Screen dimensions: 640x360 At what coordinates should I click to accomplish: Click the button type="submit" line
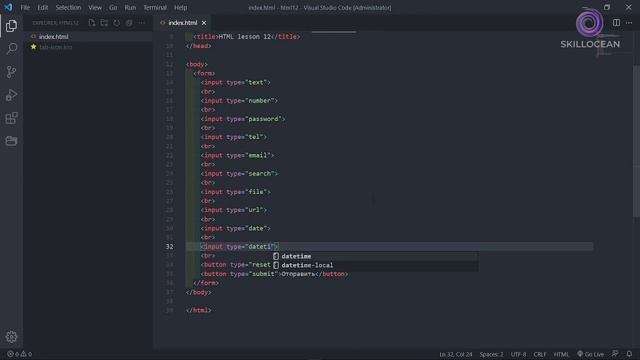tap(274, 274)
